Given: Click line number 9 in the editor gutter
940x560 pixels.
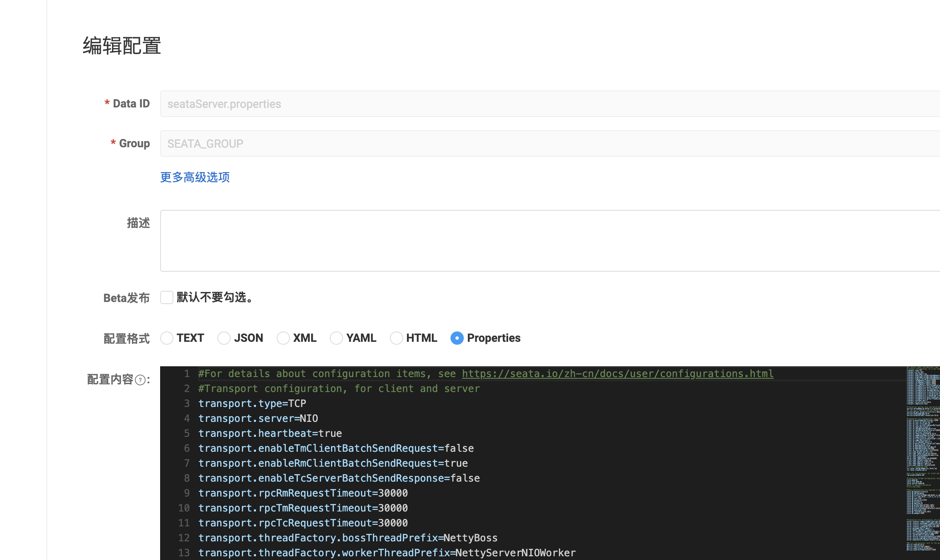Looking at the screenshot, I should (x=186, y=493).
